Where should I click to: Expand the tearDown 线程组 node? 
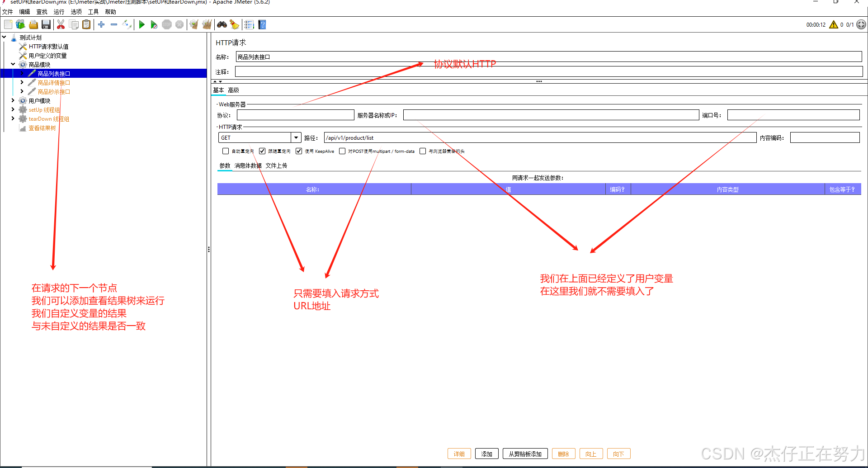(x=13, y=118)
